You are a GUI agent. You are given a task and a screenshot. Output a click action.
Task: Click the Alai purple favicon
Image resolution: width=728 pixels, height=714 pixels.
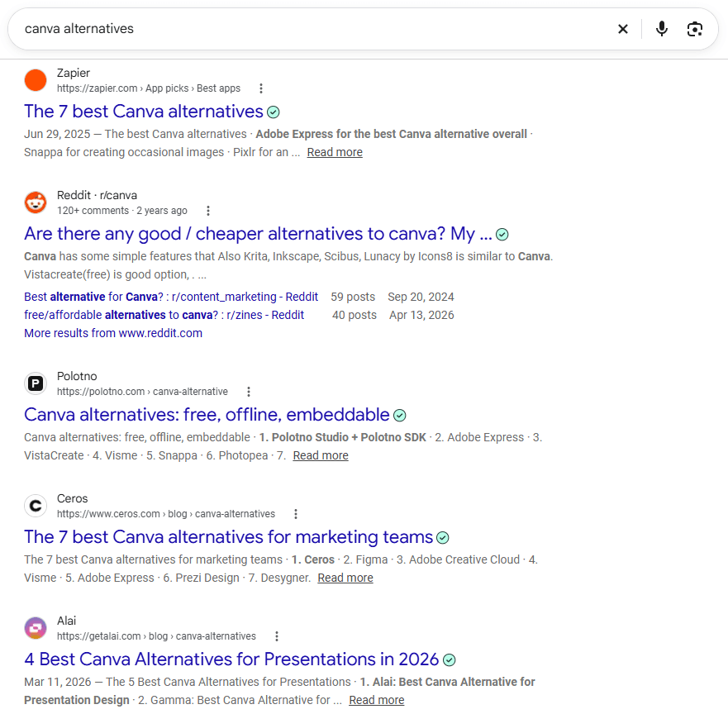click(36, 628)
